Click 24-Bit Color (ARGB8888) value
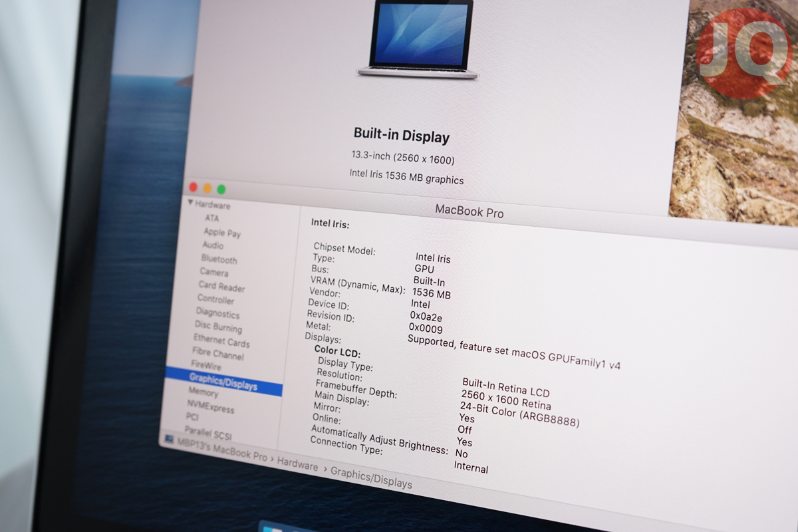The image size is (798, 532). 519,414
